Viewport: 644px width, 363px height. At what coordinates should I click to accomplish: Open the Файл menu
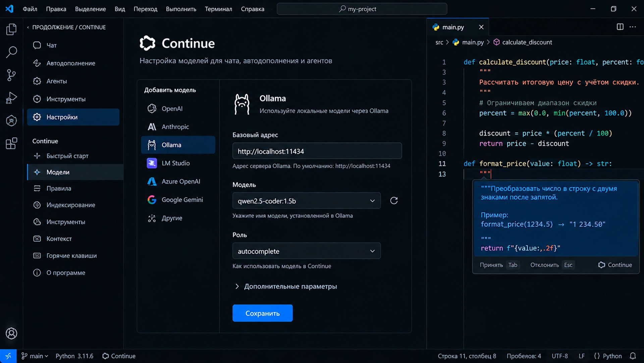pyautogui.click(x=30, y=9)
